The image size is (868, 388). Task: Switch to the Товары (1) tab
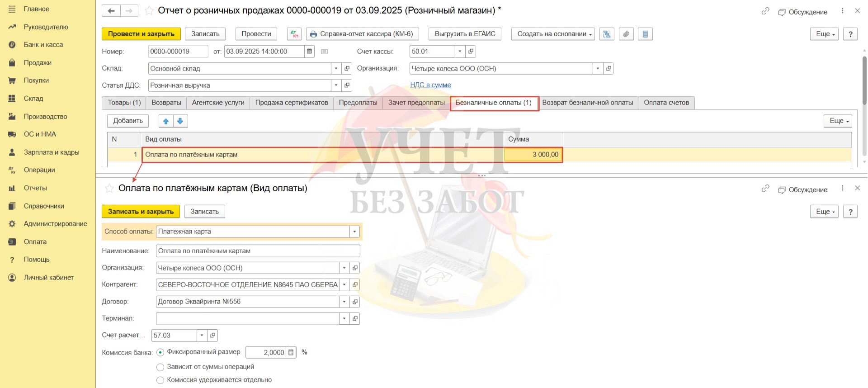click(x=124, y=103)
